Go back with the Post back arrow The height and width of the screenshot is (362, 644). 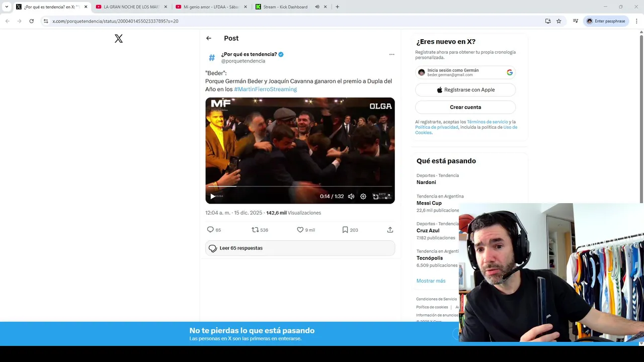[209, 38]
